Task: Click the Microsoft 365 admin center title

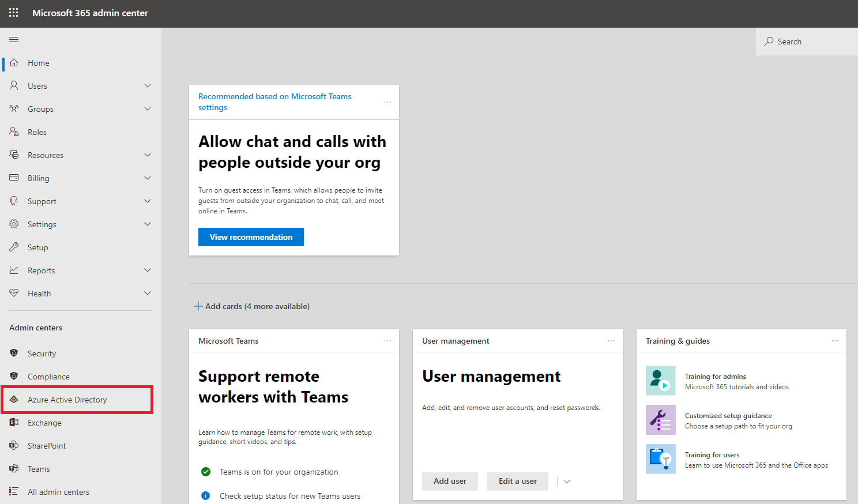Action: pos(90,13)
